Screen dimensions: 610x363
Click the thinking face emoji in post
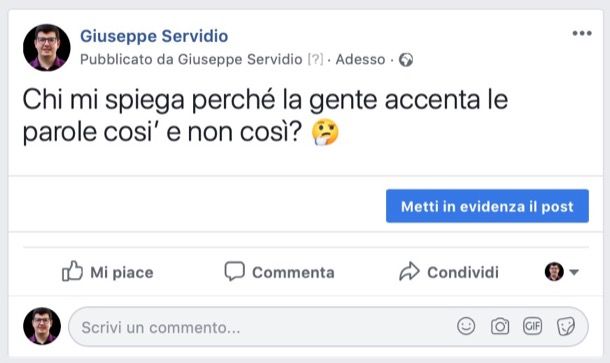point(325,132)
